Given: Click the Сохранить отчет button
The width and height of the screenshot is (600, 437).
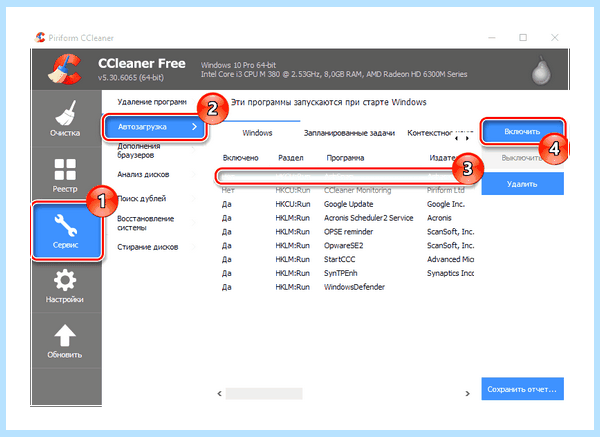Looking at the screenshot, I should [522, 389].
